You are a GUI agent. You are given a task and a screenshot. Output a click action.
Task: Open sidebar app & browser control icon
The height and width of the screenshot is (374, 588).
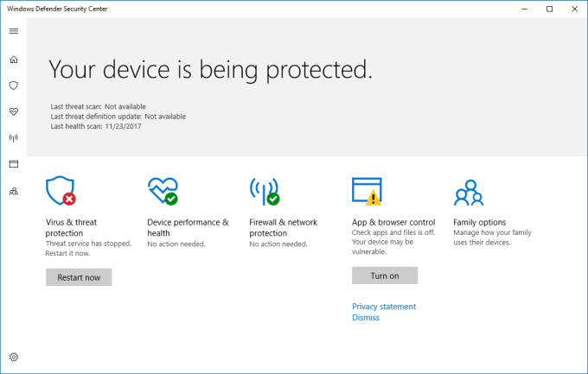(13, 163)
